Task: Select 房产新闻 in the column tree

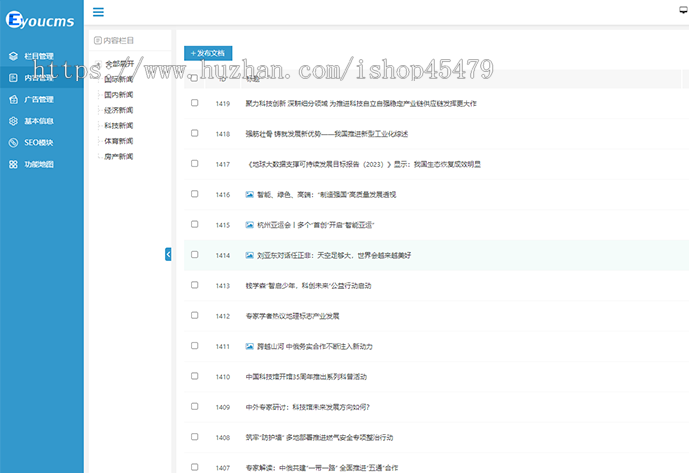Action: (x=119, y=156)
